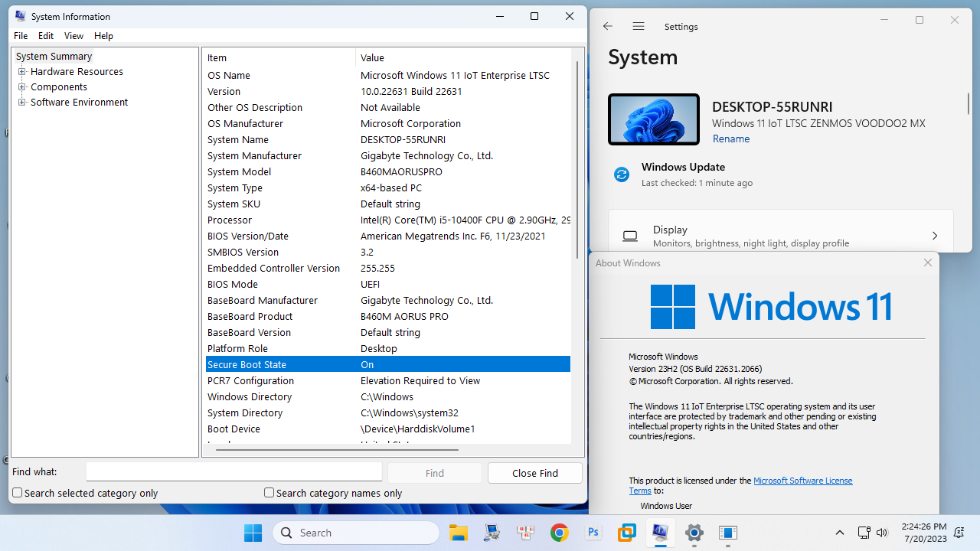The image size is (980, 551).
Task: Click the About Windows taskbar icon
Action: (728, 533)
